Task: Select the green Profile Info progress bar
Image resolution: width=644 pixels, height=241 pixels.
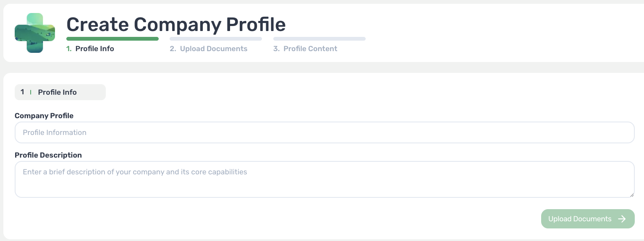Action: (x=113, y=39)
